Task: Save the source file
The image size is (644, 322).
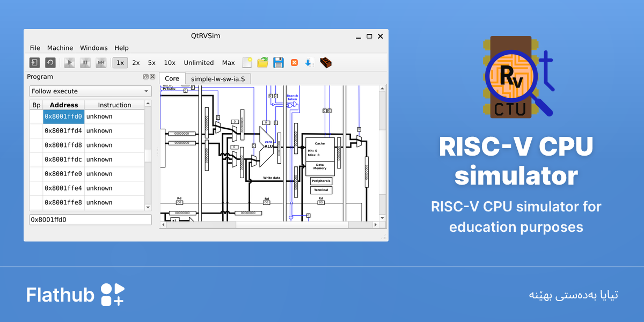Action: (279, 63)
